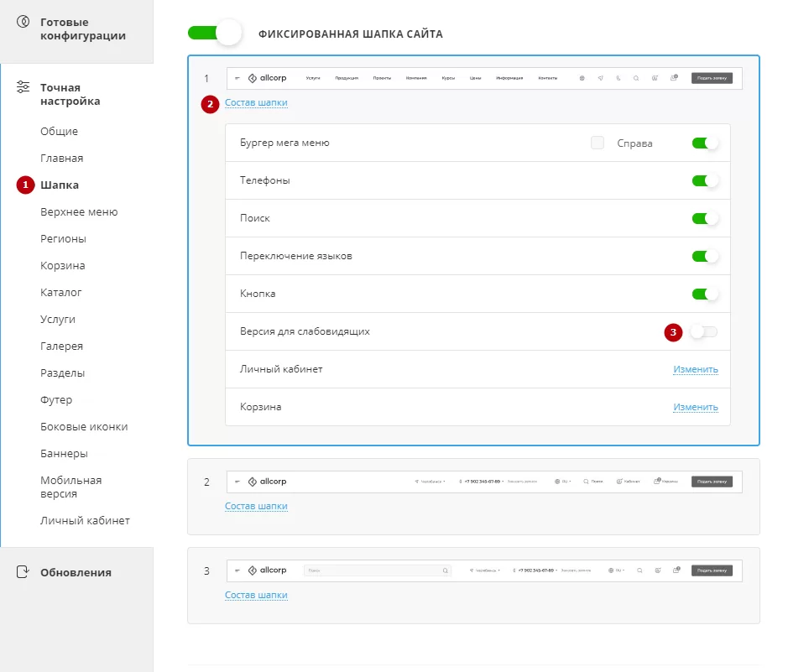The image size is (788, 672).
Task: Toggle the Бургер мега меню switch
Action: tap(705, 143)
